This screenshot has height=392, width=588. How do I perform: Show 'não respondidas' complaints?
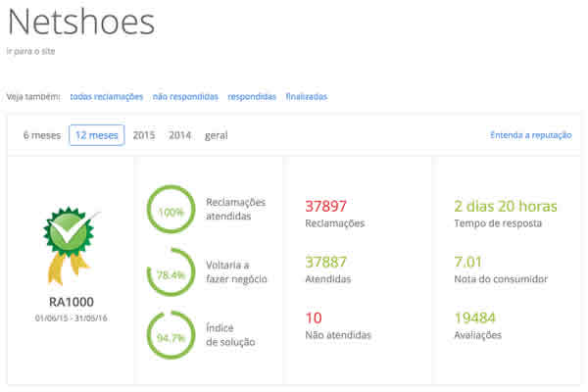pyautogui.click(x=185, y=96)
